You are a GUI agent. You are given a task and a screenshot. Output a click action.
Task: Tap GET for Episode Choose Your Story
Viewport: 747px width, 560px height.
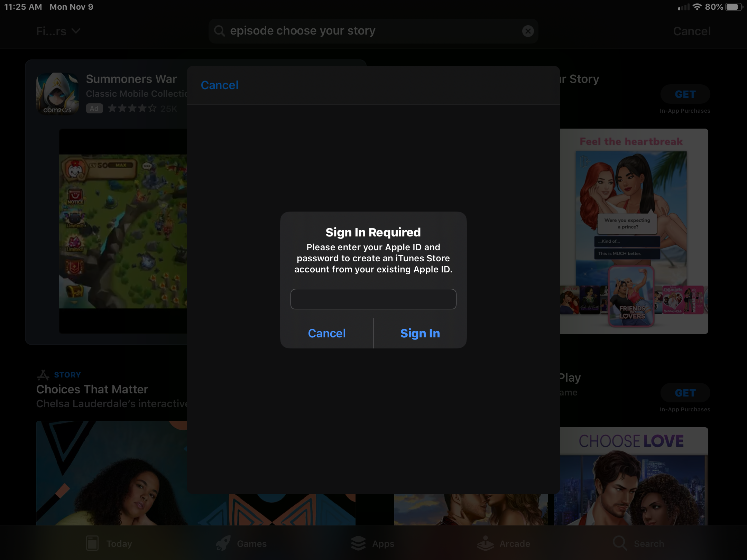tap(685, 94)
